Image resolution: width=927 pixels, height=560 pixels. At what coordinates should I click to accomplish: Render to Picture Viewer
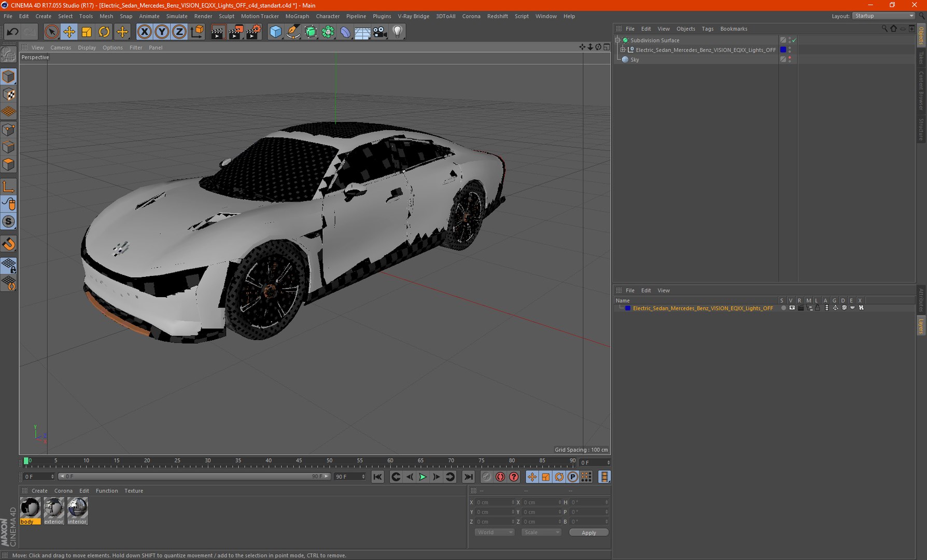click(235, 32)
